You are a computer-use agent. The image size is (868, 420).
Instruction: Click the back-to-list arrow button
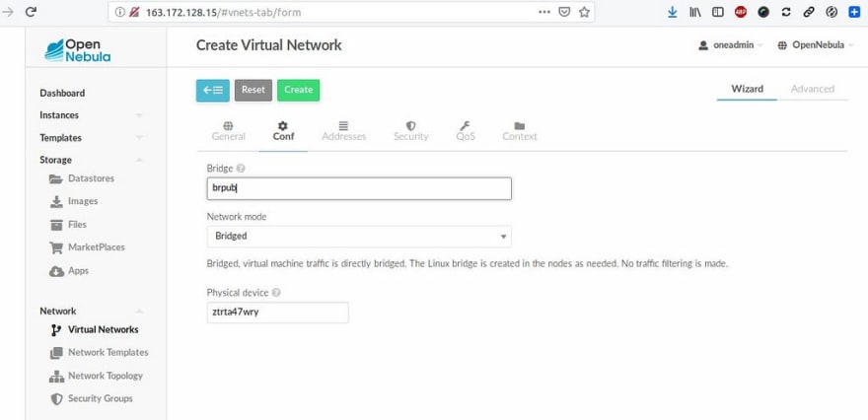click(213, 90)
